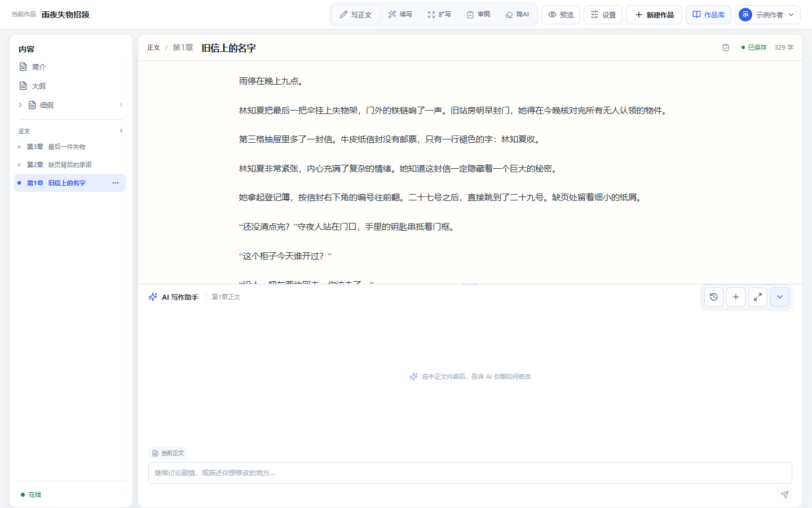The height and width of the screenshot is (508, 812).
Task: Click the paragraph starting 林知夏非常紧张
Action: click(399, 169)
